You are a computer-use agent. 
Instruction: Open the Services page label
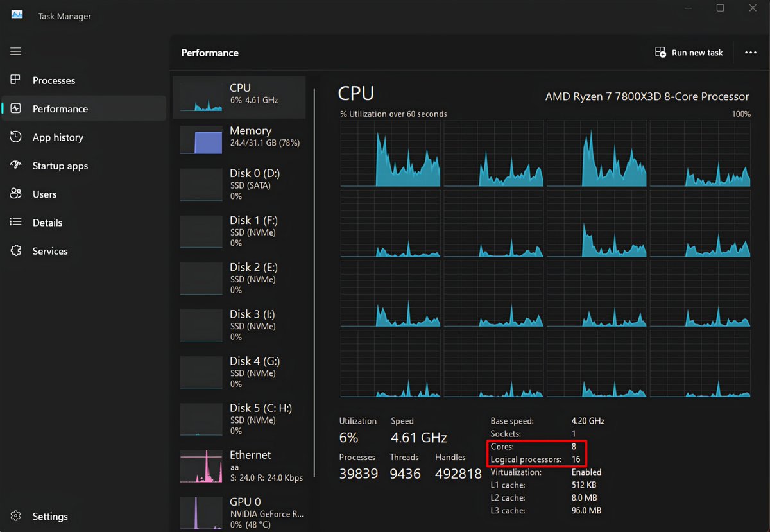pos(50,251)
